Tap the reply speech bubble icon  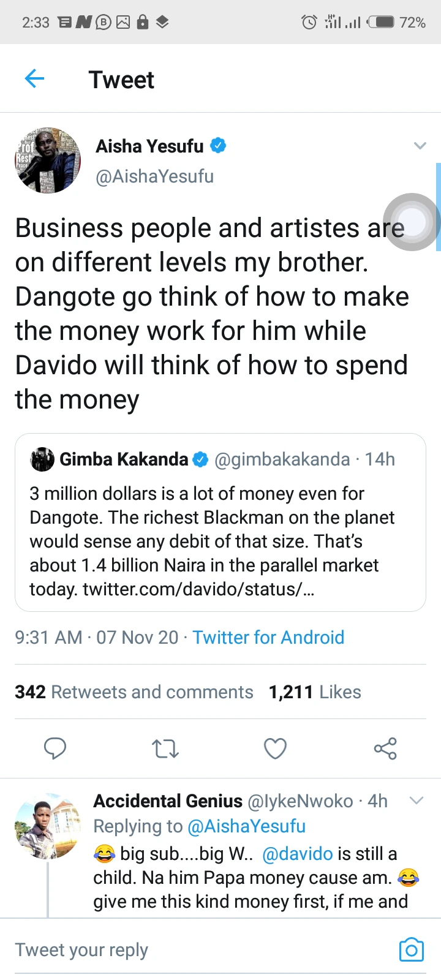(x=55, y=748)
